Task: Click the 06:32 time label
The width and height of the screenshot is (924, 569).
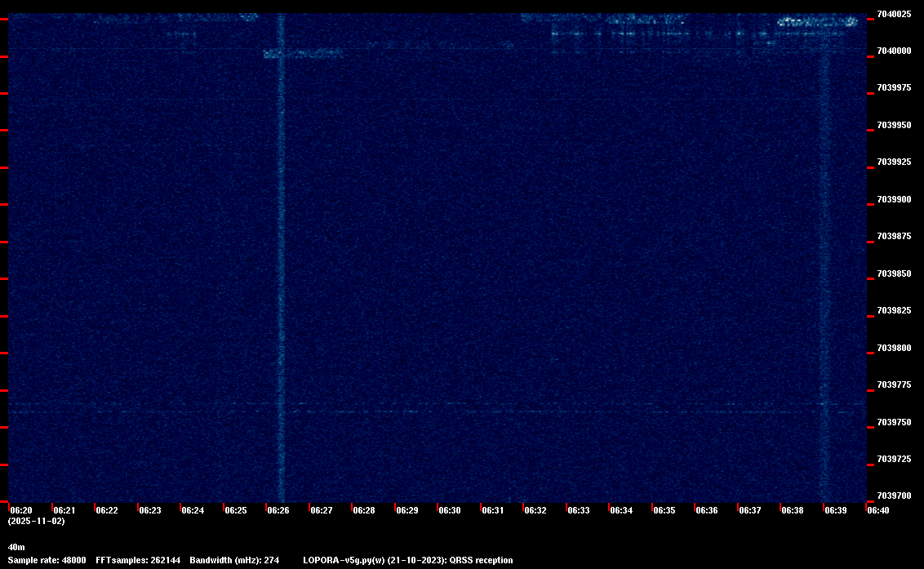Action: (535, 510)
